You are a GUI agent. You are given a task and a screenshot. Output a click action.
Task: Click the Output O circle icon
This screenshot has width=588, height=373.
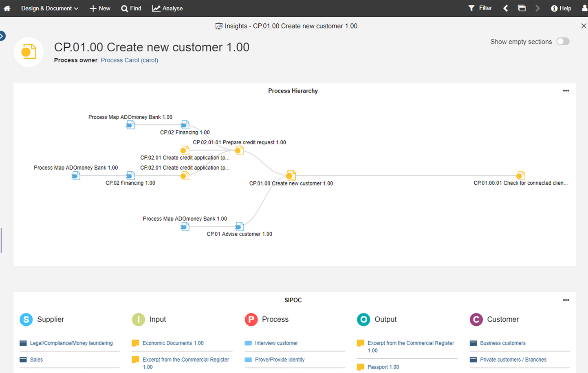coord(363,319)
